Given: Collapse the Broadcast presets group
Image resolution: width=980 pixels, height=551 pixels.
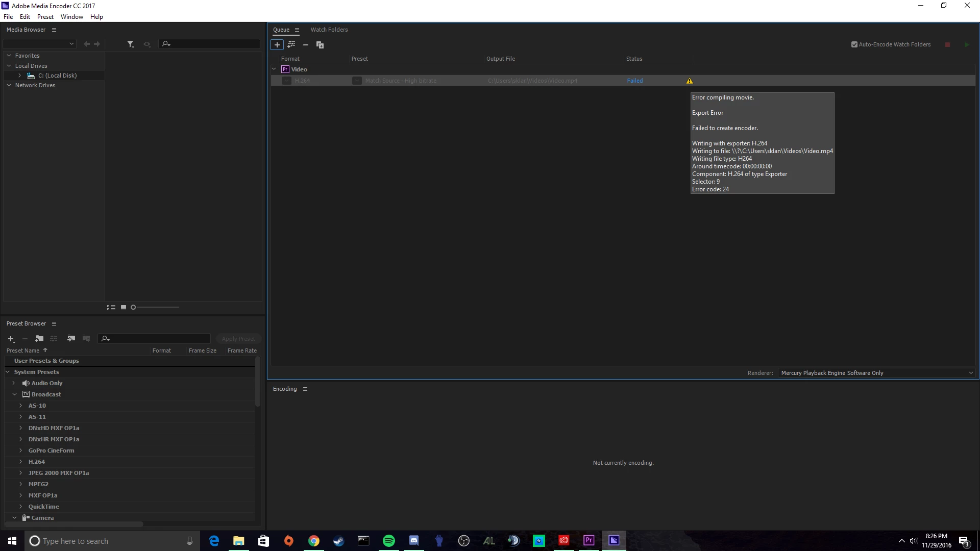Looking at the screenshot, I should coord(14,394).
